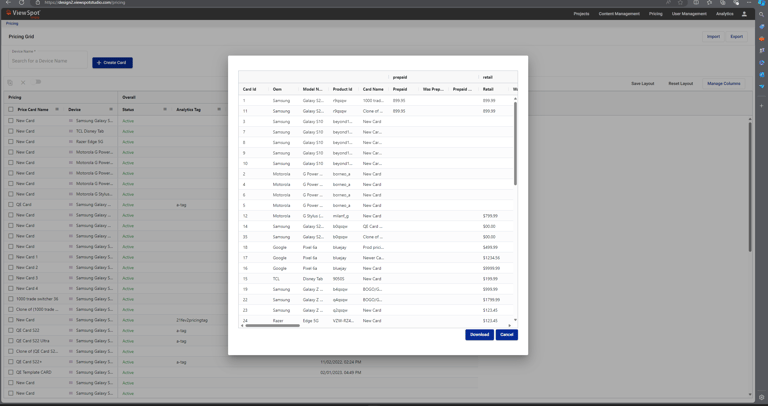768x406 pixels.
Task: Click the $9999.99 retail cell
Action: point(491,268)
